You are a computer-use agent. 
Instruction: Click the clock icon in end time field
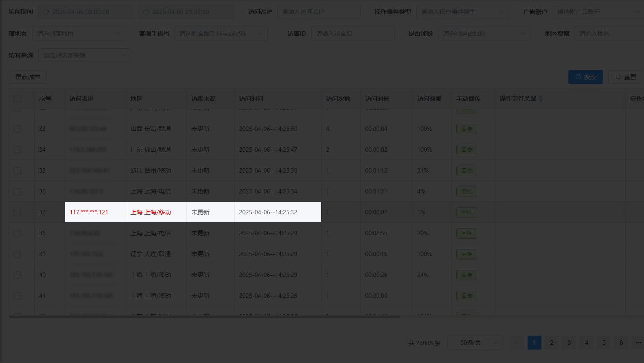146,12
